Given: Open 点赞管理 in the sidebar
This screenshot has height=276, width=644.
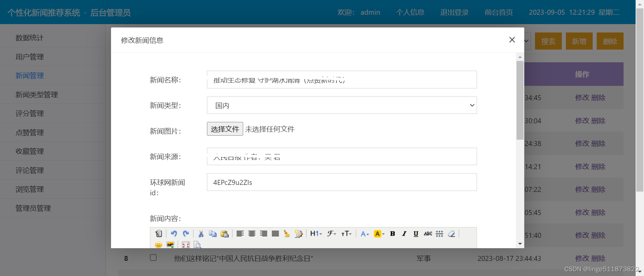Looking at the screenshot, I should pos(30,133).
